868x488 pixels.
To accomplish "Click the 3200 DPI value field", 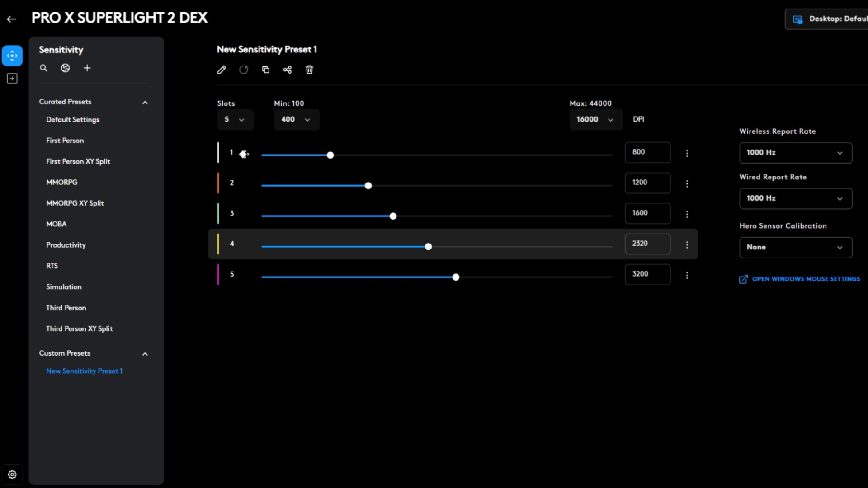I will 648,274.
